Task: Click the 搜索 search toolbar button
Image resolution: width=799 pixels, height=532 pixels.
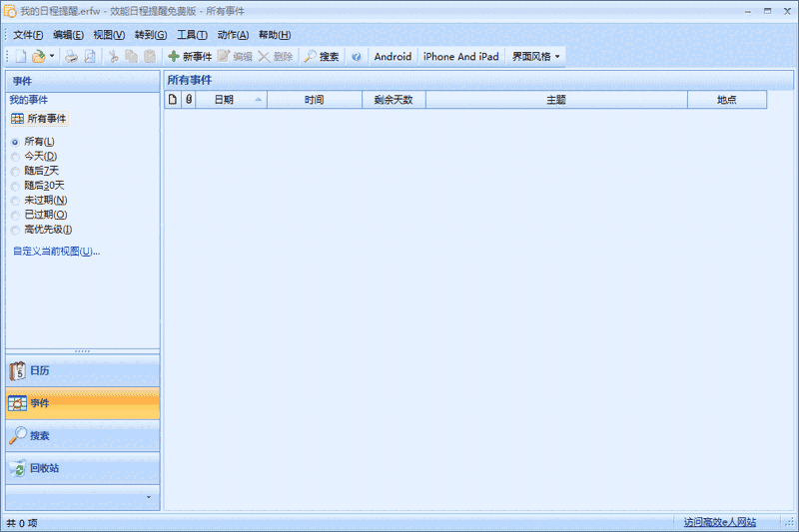Action: [322, 57]
